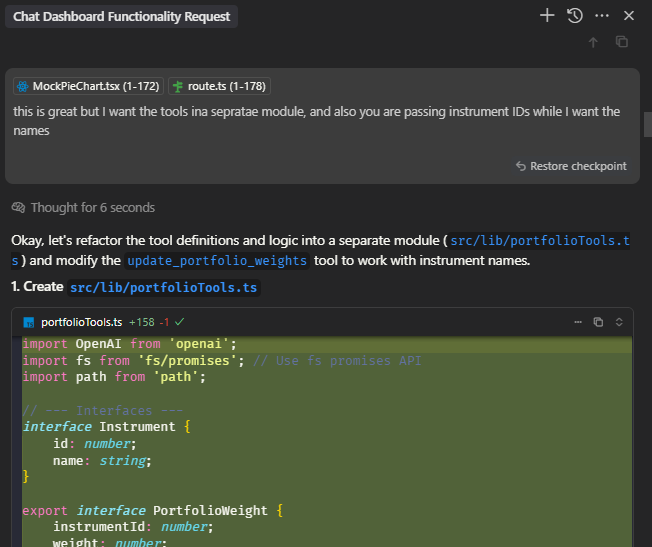Copy message using top-right copy icon
This screenshot has height=547, width=652.
tap(622, 42)
